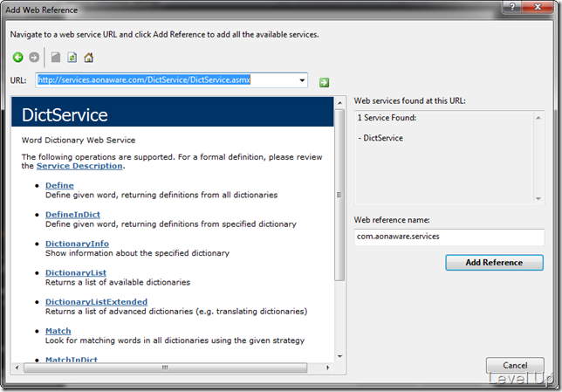Click the 'Web services found at this URL:' label

click(x=409, y=100)
